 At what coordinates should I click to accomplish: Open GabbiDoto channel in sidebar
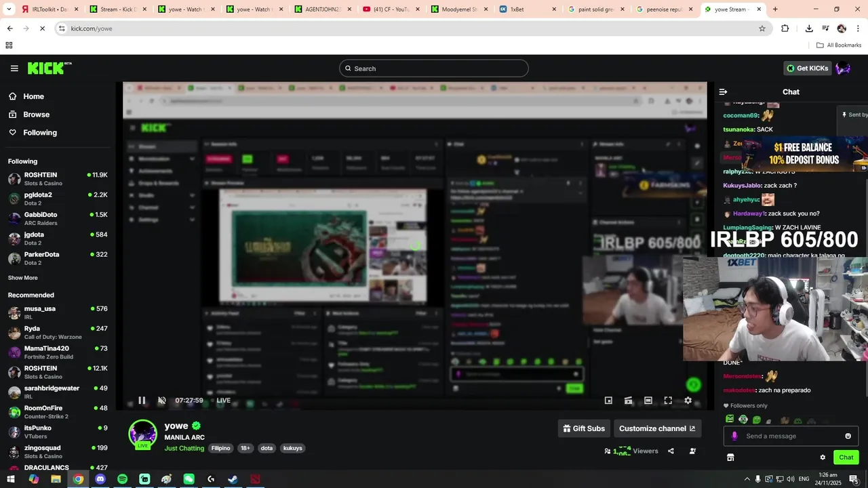58,218
